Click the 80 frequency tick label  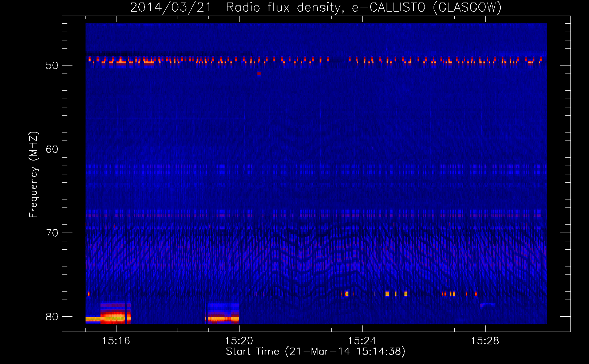(x=52, y=317)
